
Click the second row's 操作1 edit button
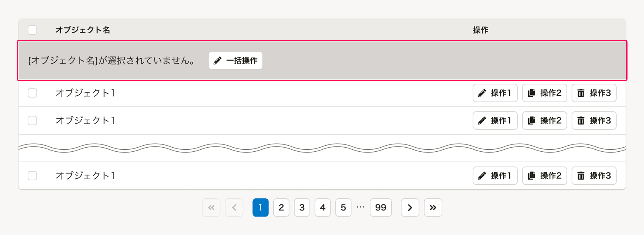click(495, 120)
